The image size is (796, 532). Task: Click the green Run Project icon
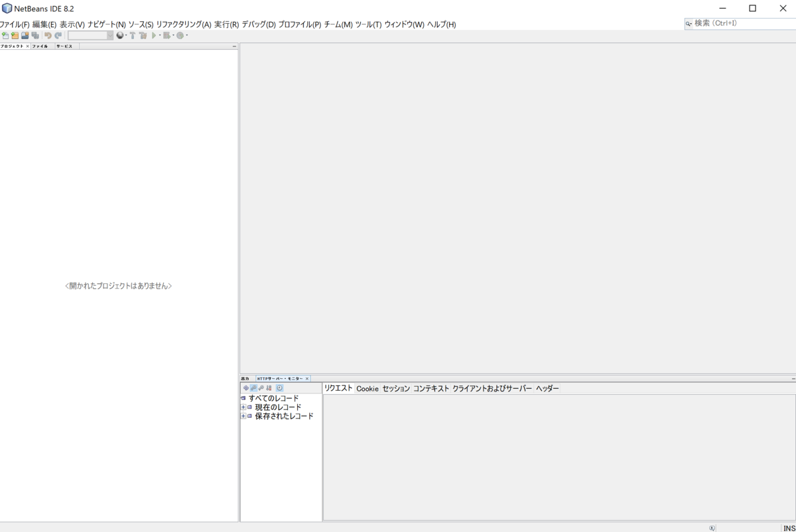coord(154,36)
